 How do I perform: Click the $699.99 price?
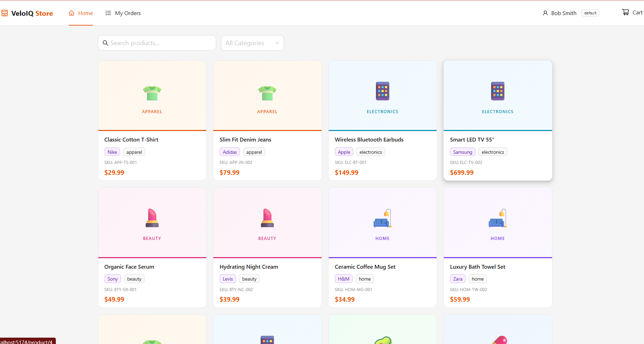pos(462,172)
